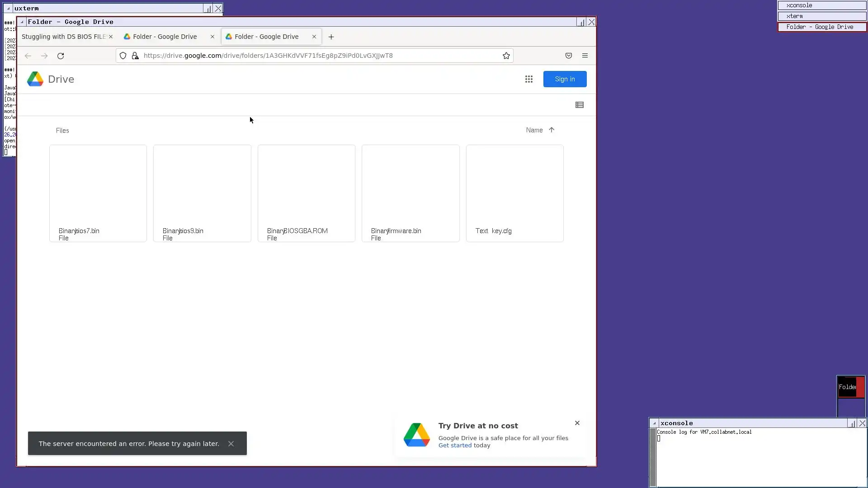Viewport: 868px width, 488px height.
Task: Open the Name sort options dropdown
Action: [x=534, y=130]
